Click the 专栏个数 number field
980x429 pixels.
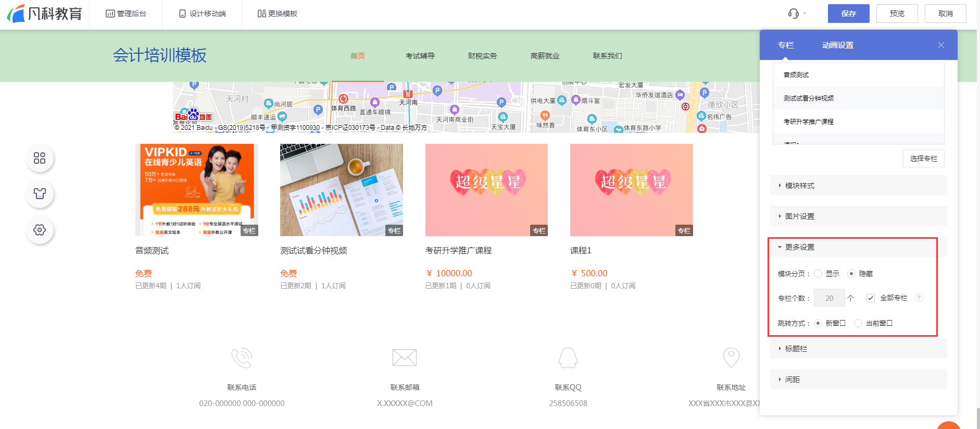pyautogui.click(x=830, y=298)
